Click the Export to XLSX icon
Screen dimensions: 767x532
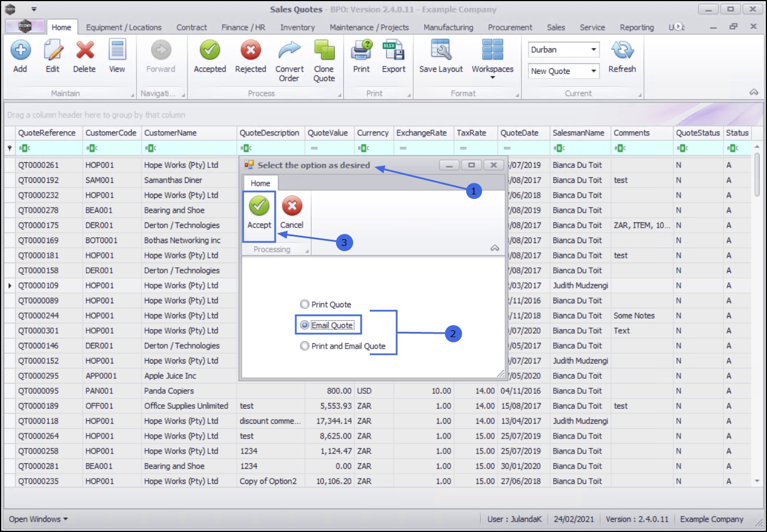pyautogui.click(x=394, y=50)
